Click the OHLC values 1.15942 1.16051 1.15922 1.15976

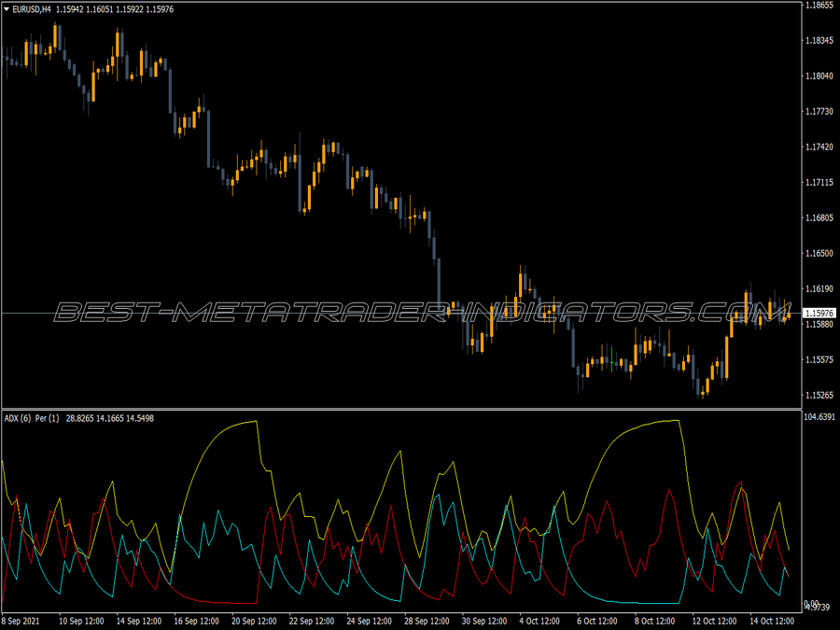point(115,9)
